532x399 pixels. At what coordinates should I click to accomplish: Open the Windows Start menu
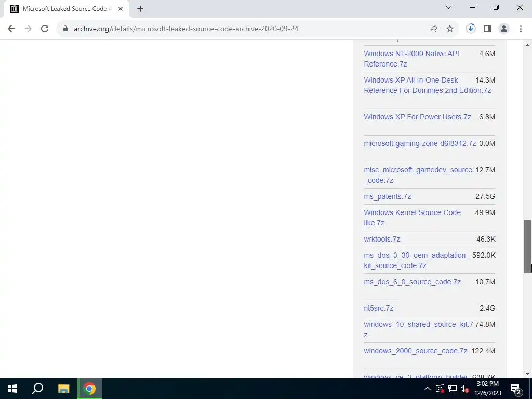(x=12, y=389)
